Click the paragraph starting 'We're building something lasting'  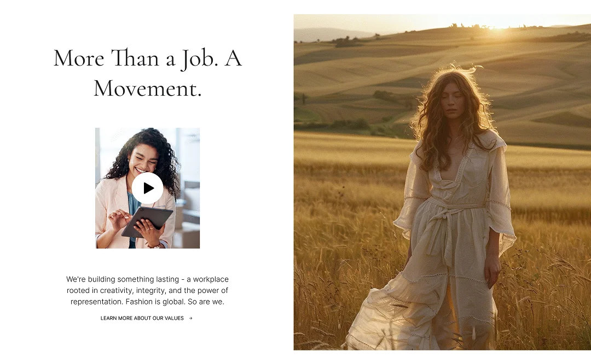(x=147, y=290)
